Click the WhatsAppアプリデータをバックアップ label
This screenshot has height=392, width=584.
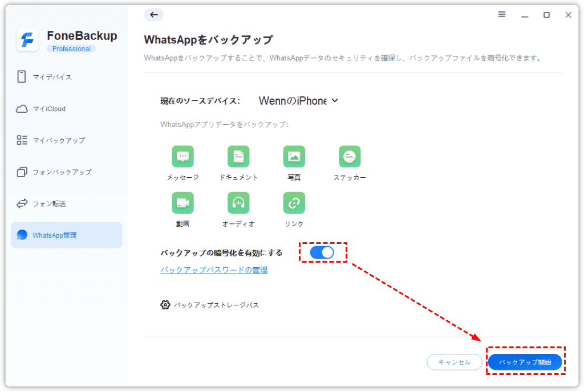225,124
